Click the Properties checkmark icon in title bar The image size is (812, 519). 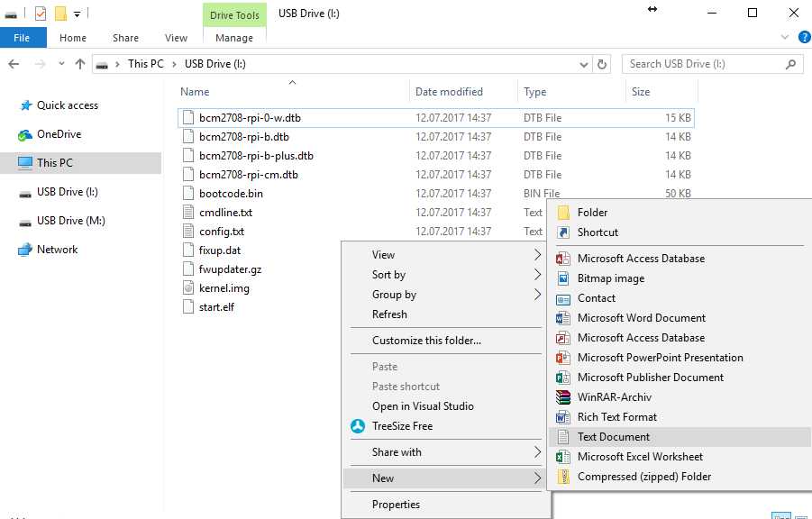pyautogui.click(x=41, y=14)
